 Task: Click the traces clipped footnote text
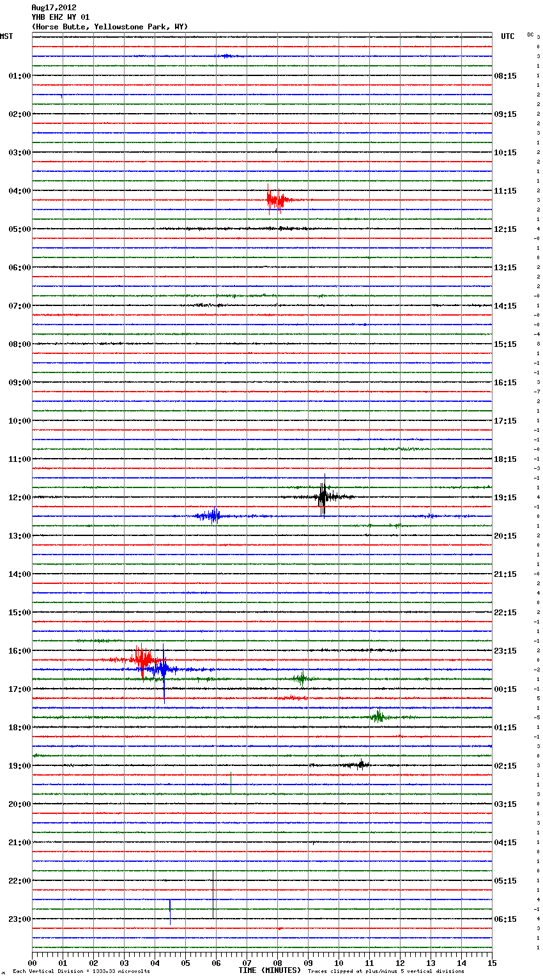click(386, 972)
